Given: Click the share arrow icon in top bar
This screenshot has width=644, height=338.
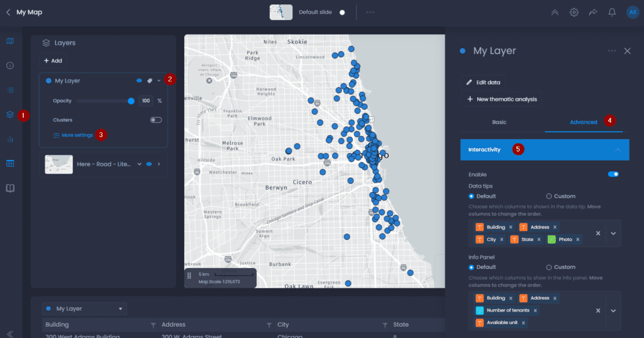Looking at the screenshot, I should click(593, 13).
